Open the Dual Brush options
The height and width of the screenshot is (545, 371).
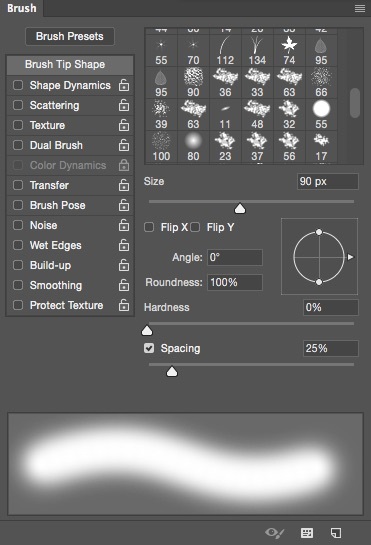[56, 145]
